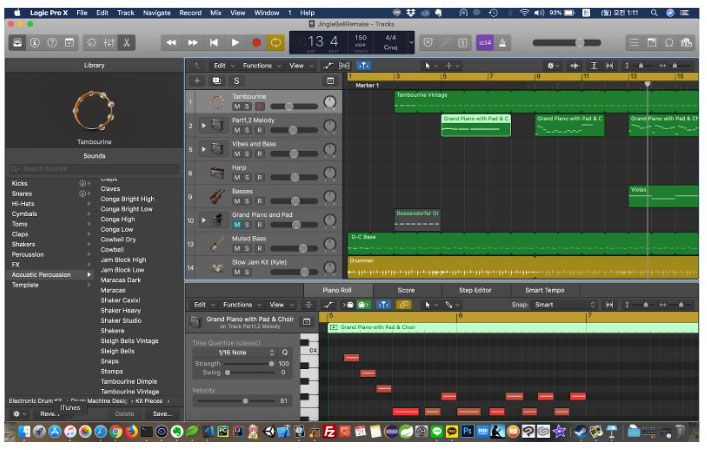Screen dimensions: 707x450
Task: Open the Snap Smart dropdown
Action: tap(565, 305)
